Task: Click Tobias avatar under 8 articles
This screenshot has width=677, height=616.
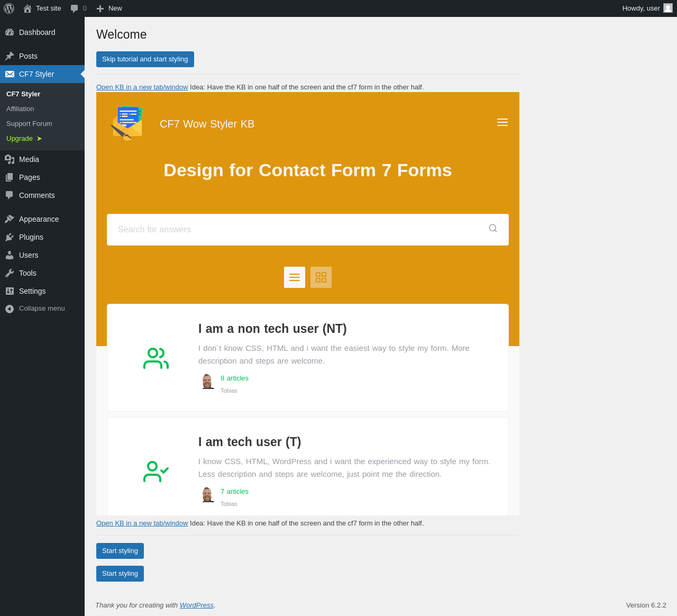Action: [207, 382]
